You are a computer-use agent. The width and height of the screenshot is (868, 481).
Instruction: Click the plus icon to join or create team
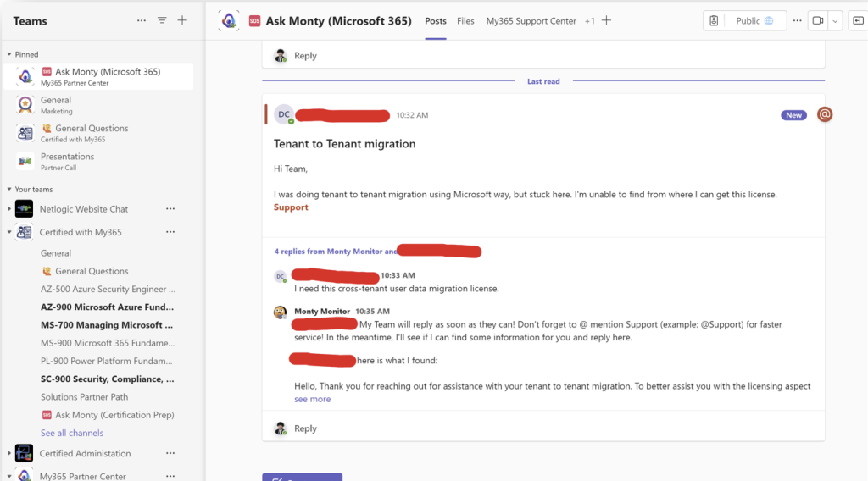[x=182, y=20]
